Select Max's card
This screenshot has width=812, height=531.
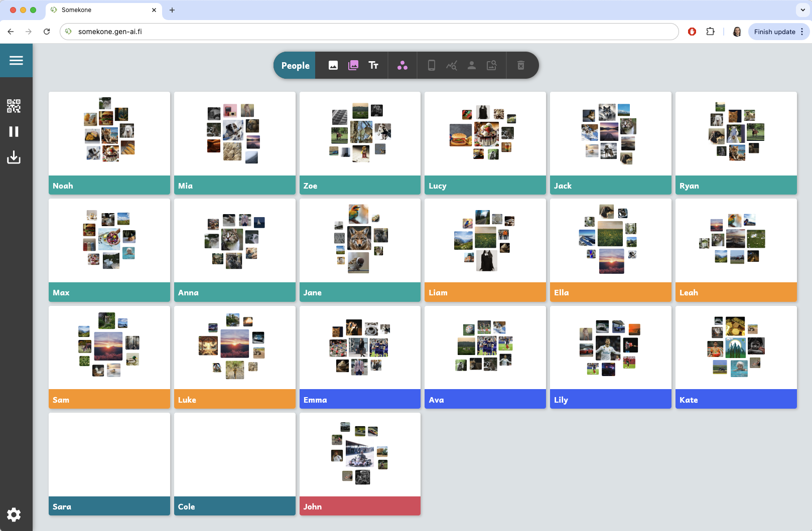[x=109, y=250]
